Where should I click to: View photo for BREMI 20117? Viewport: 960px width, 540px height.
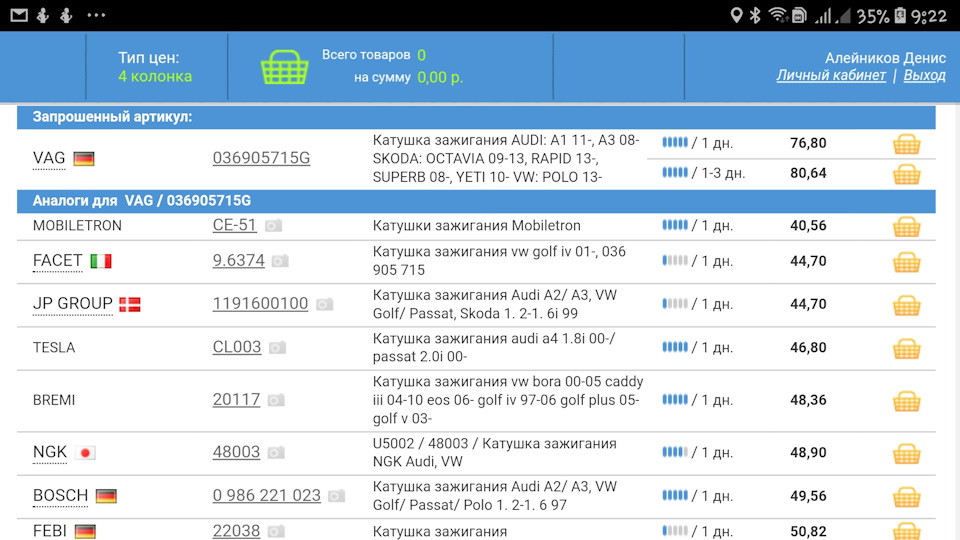(276, 400)
